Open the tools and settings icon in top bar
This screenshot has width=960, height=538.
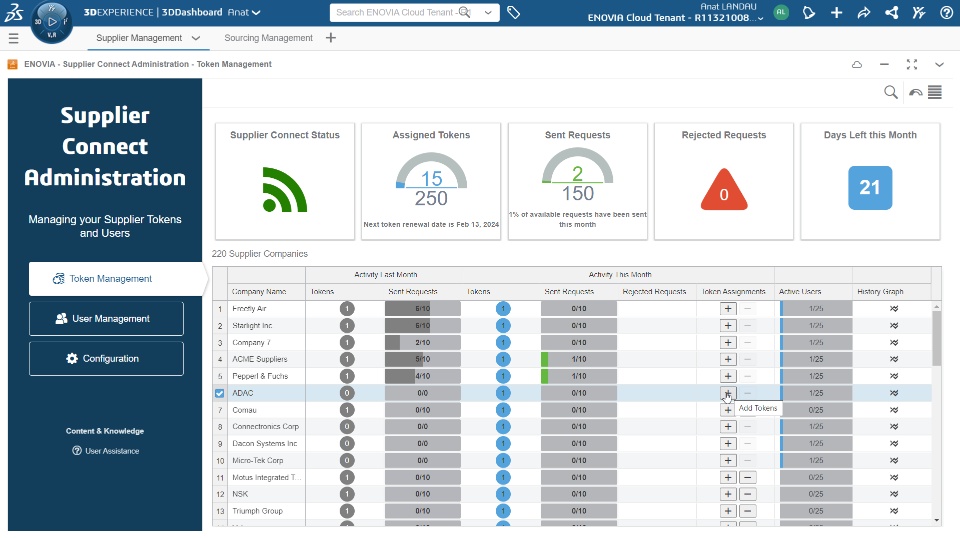pos(918,12)
